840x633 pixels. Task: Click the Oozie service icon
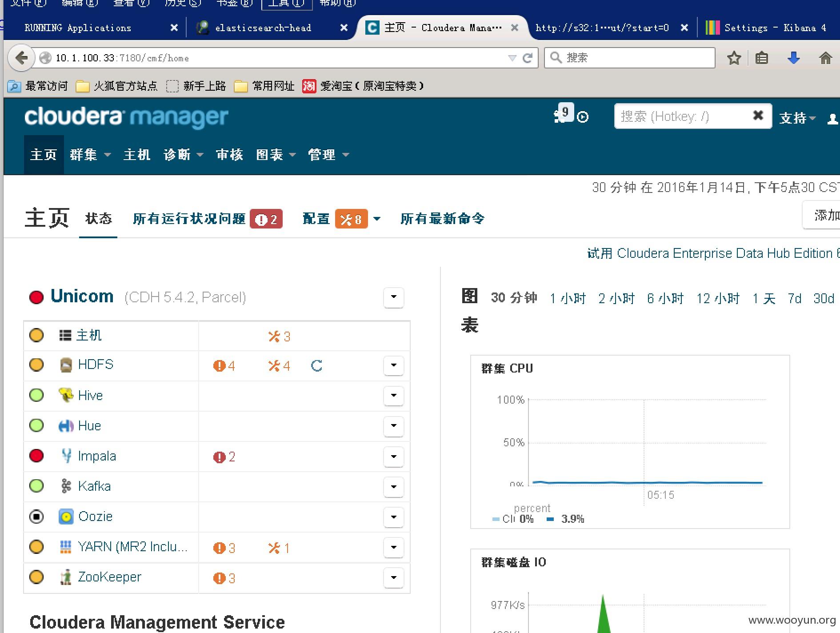pos(66,517)
